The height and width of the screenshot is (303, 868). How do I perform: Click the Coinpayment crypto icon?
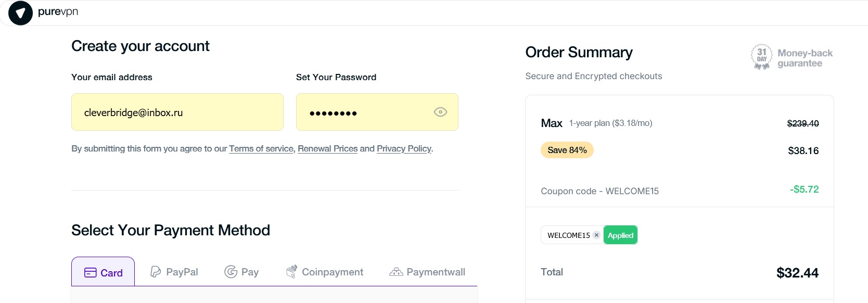pyautogui.click(x=291, y=271)
